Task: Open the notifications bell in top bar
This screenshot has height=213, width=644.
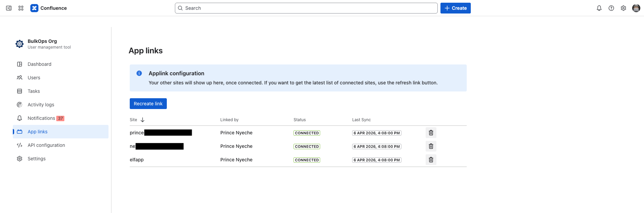Action: tap(599, 8)
